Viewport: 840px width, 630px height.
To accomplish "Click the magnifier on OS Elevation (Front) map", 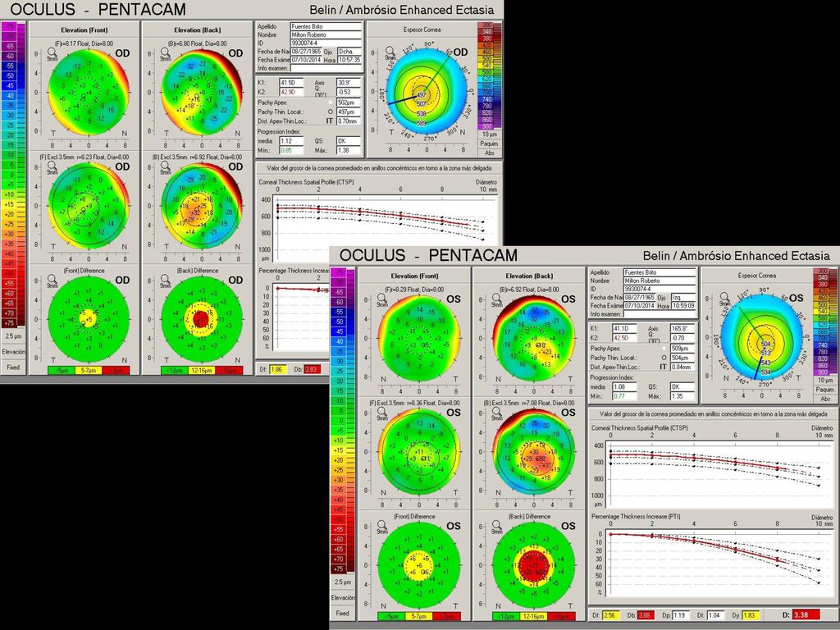I will pyautogui.click(x=382, y=299).
